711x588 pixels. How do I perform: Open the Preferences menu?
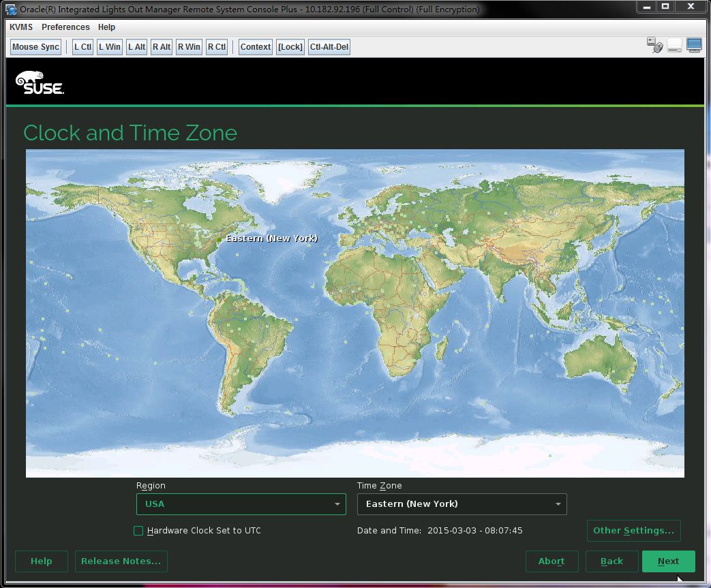click(x=65, y=27)
